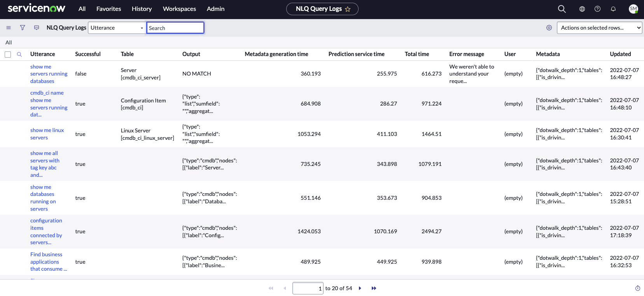Open 'configuration items connected by servers' record
The image size is (644, 296).
point(46,231)
